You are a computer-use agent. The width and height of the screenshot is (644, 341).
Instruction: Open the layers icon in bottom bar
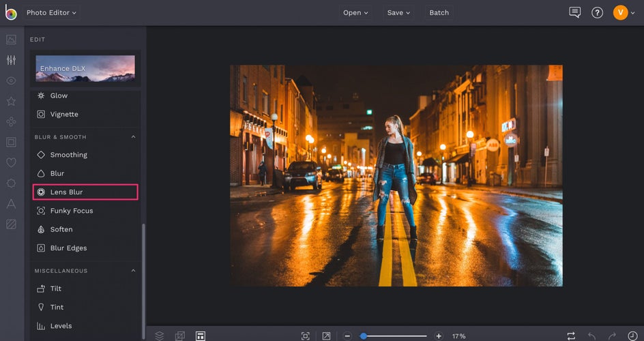pos(159,336)
